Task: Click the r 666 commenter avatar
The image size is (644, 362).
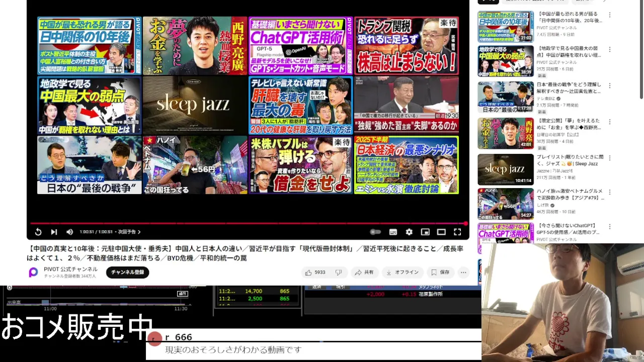Action: [x=155, y=338]
